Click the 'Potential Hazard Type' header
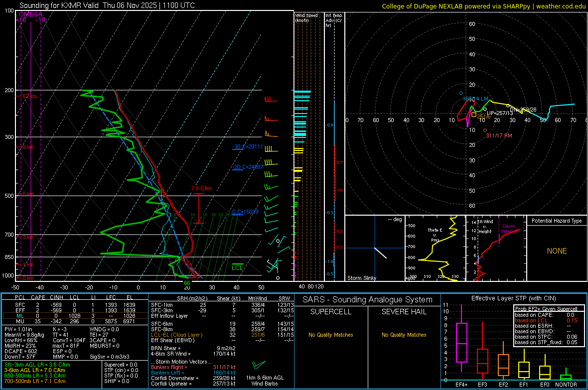 pyautogui.click(x=557, y=221)
